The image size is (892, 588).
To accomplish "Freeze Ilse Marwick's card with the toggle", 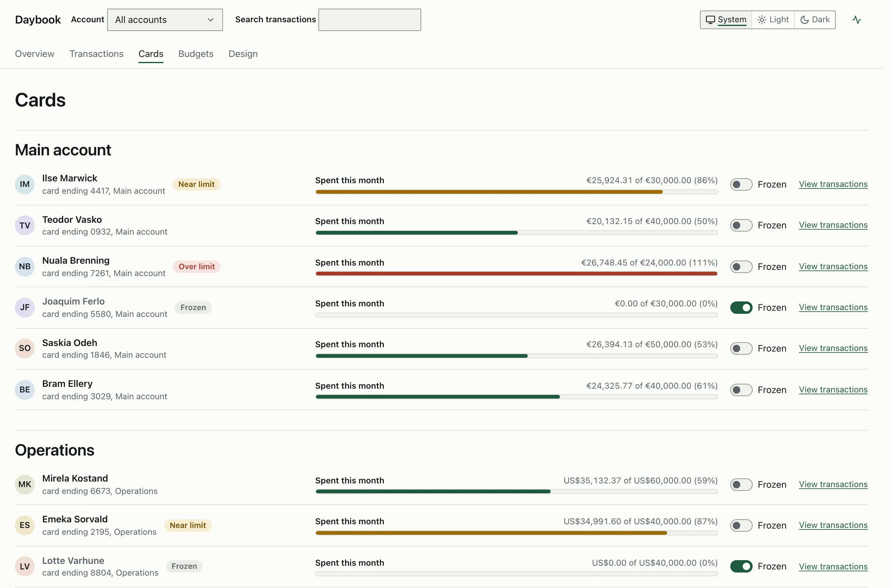I will click(741, 184).
